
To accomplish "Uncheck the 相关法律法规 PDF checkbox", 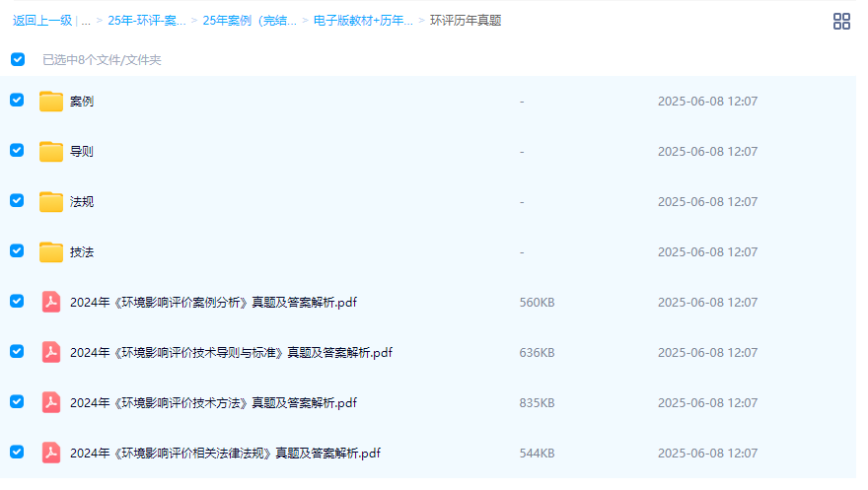I will tap(17, 452).
